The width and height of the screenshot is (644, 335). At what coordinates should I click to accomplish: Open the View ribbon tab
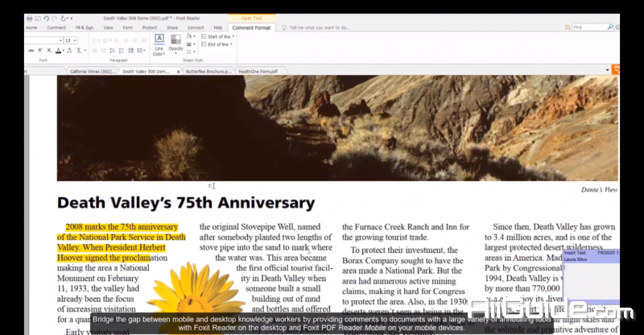point(108,27)
